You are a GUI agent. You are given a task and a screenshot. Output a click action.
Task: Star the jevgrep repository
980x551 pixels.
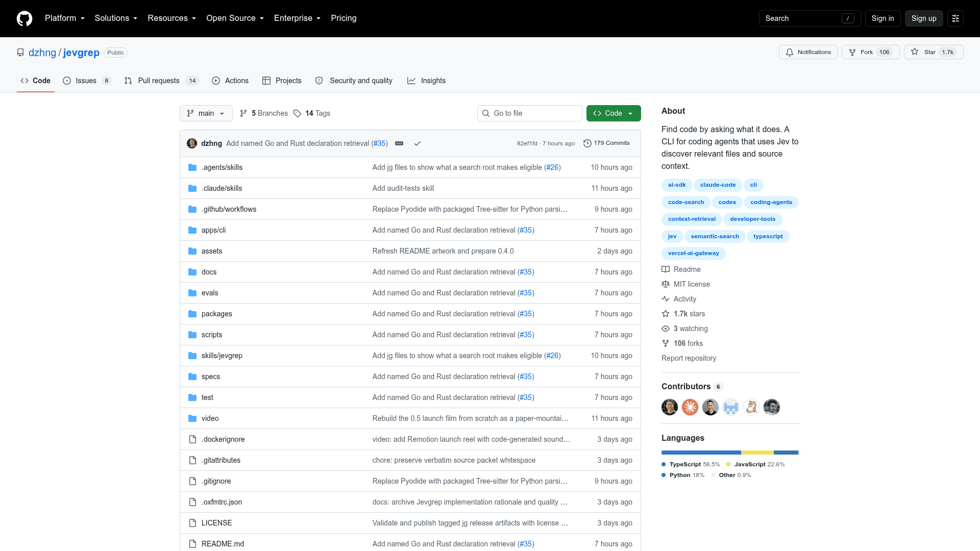pos(934,52)
